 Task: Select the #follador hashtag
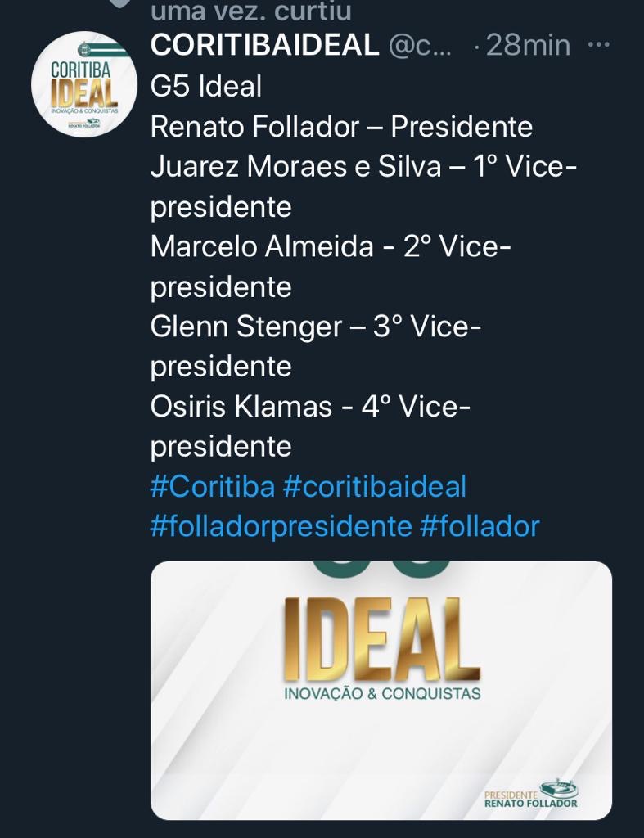(480, 526)
